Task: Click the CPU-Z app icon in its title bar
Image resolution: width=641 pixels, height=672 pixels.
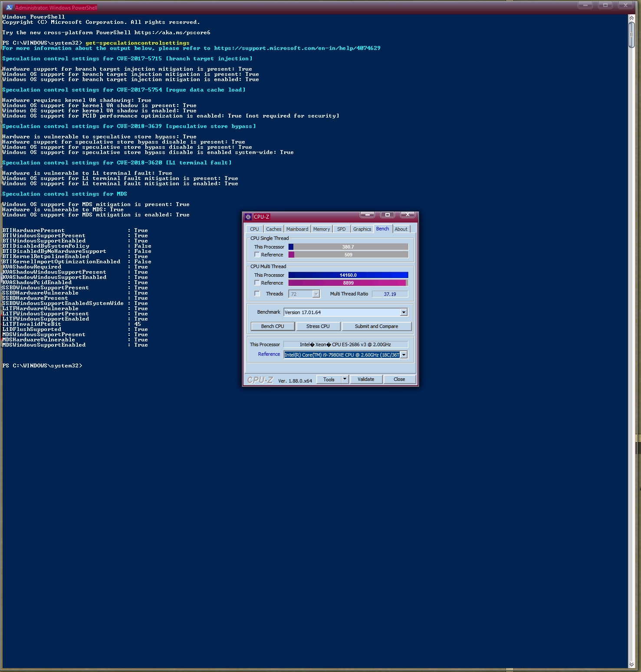Action: (x=248, y=217)
